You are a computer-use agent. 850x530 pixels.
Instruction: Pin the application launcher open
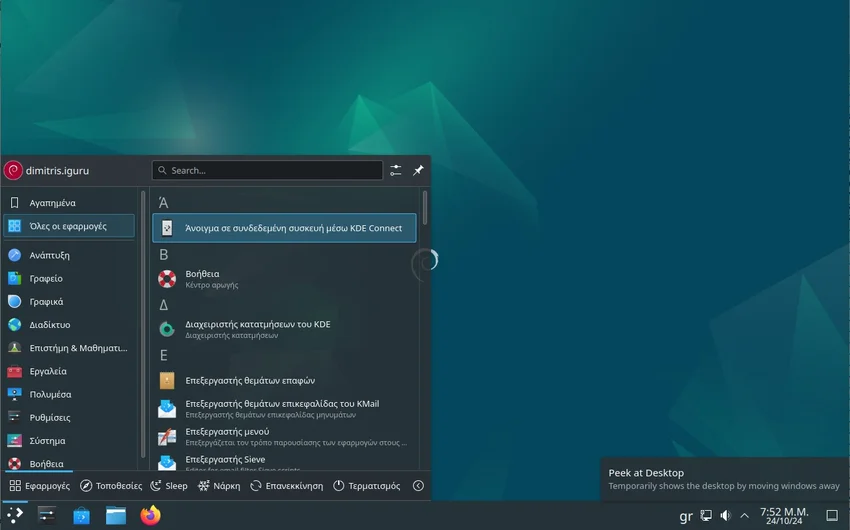(x=418, y=170)
